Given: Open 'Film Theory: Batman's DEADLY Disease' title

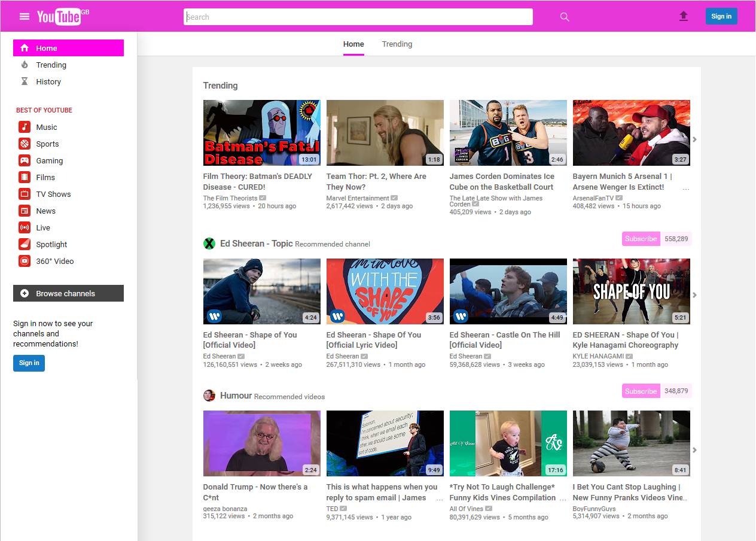Looking at the screenshot, I should [258, 181].
